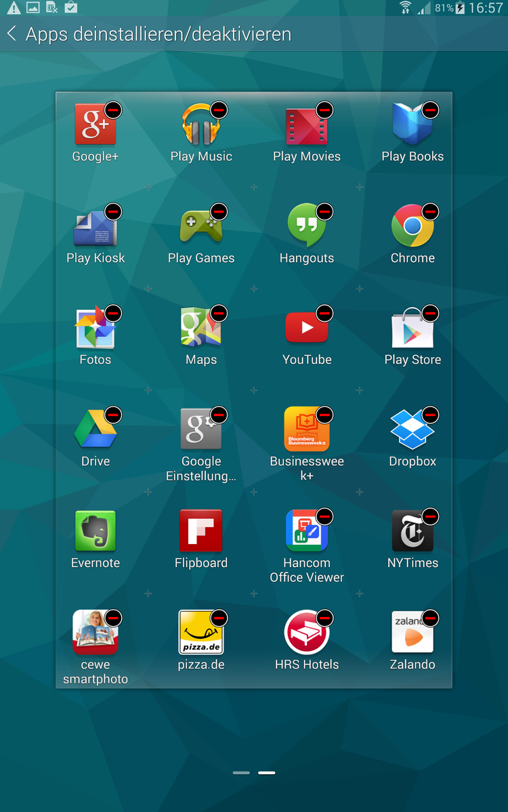Remove cewe smartphoto via minus badge
The image size is (508, 812).
pyautogui.click(x=113, y=618)
